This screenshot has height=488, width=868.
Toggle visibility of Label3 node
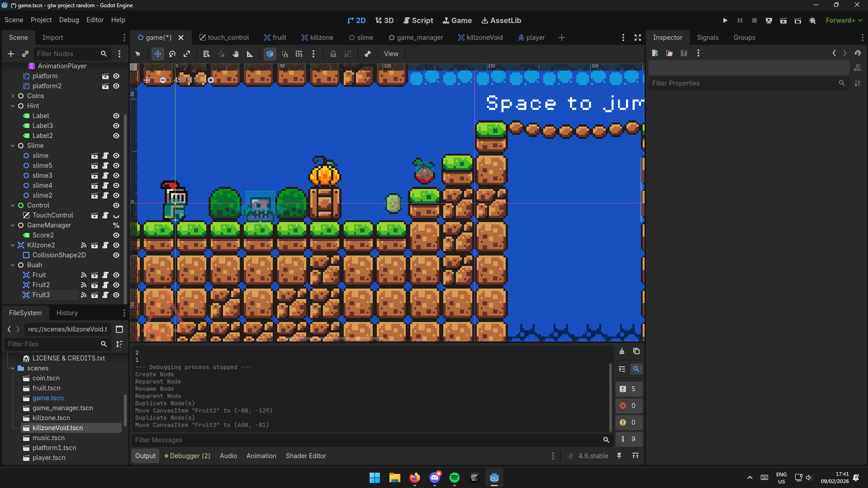(116, 126)
